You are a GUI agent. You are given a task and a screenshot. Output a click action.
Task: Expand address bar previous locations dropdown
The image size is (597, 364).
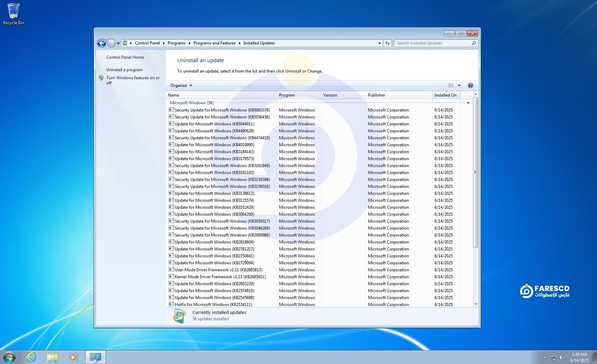coord(379,43)
